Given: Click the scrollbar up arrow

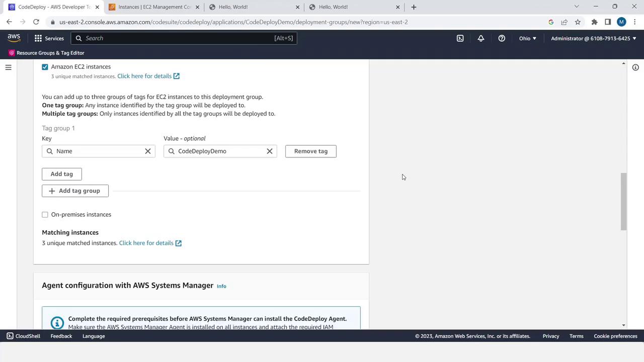Looking at the screenshot, I should point(624,63).
